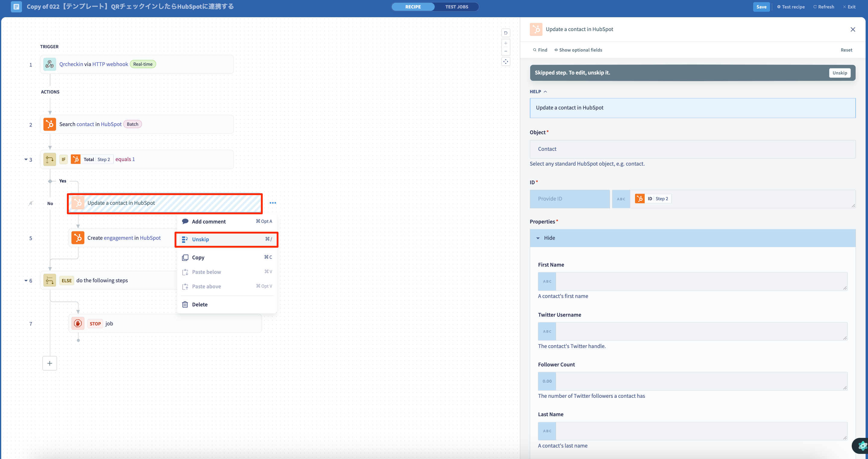Click the HubSpot icon in the IF condition
This screenshot has width=868, height=459.
(75, 159)
